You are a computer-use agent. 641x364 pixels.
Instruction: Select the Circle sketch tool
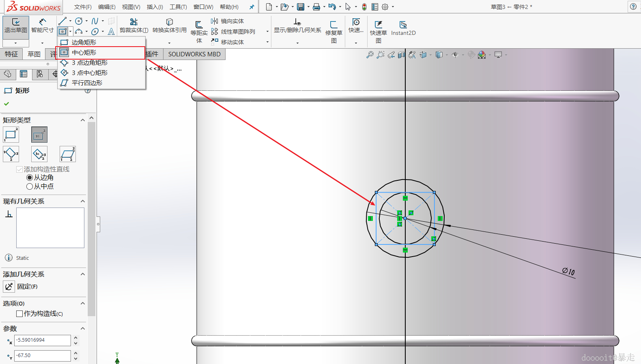79,21
